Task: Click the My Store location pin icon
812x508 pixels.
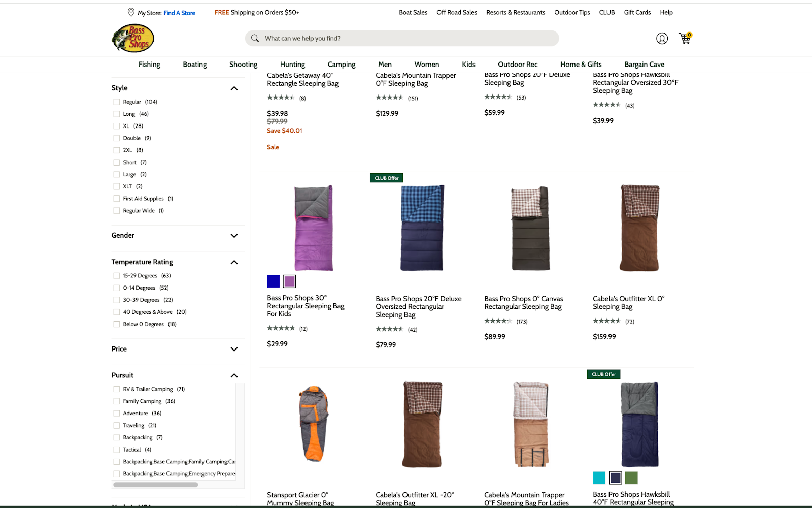Action: [131, 12]
